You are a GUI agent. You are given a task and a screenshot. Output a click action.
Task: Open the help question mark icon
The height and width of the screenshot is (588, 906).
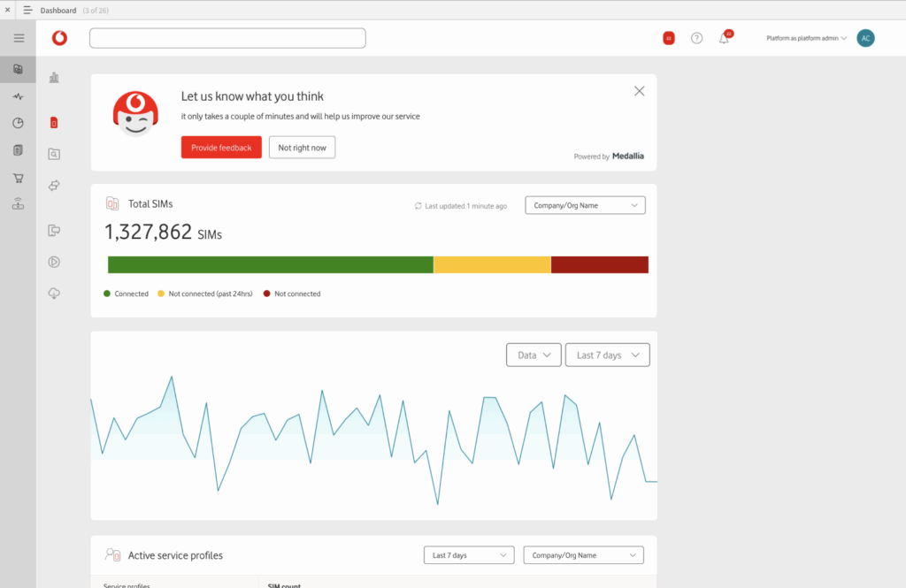(x=696, y=38)
